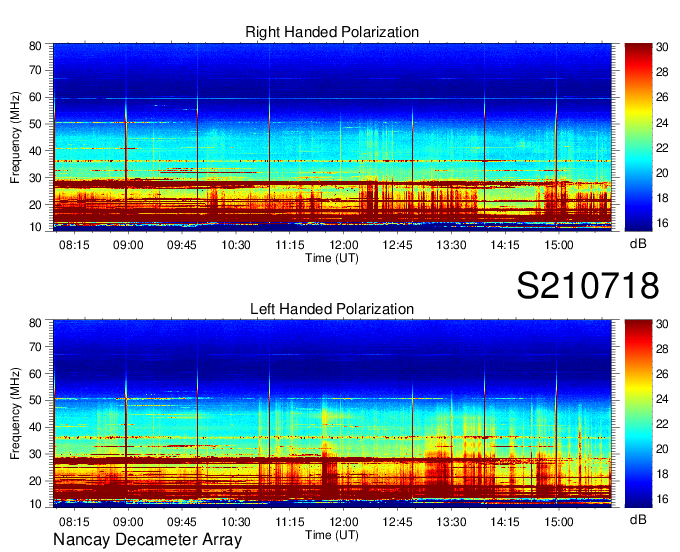Click the Left Handed plot's color bar
Viewport: 680px width, 552px height.
click(x=638, y=414)
